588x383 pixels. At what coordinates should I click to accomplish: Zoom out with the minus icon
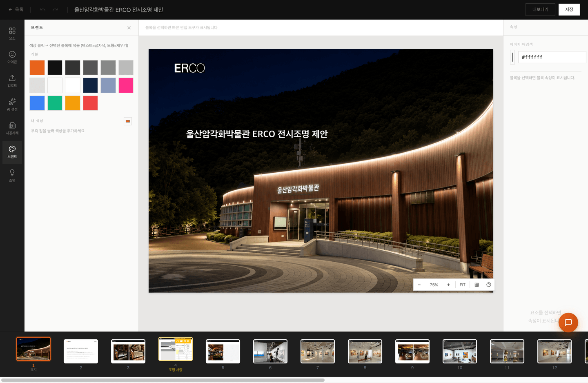point(419,285)
